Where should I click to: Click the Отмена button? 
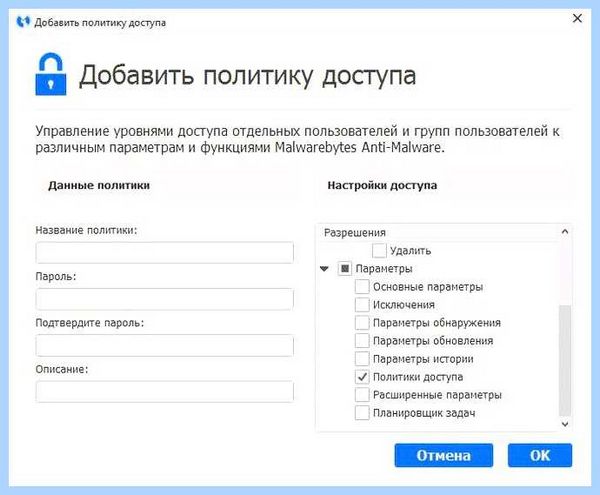pyautogui.click(x=443, y=455)
